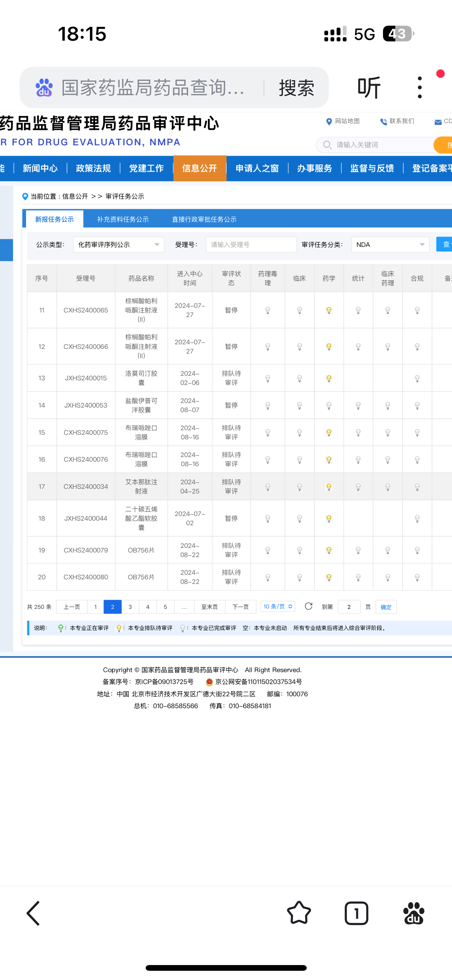The width and height of the screenshot is (452, 980).
Task: Click the 进入中心时间 column header
Action: [190, 278]
